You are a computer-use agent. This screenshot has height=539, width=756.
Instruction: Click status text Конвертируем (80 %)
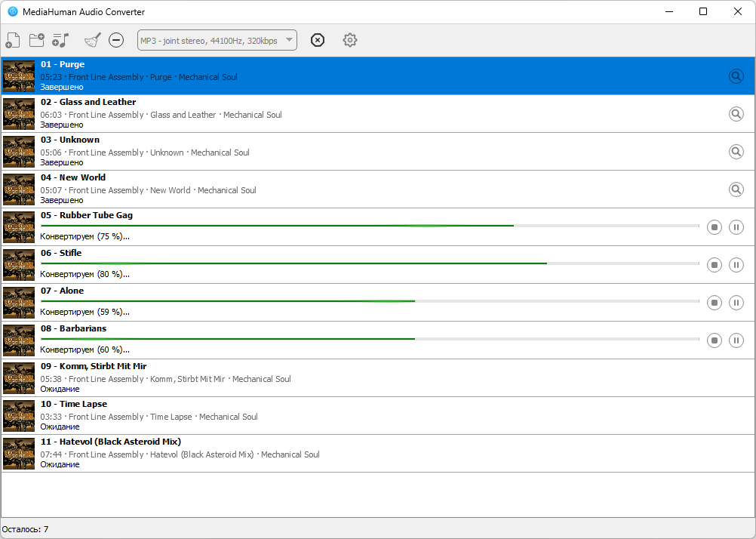tap(85, 274)
